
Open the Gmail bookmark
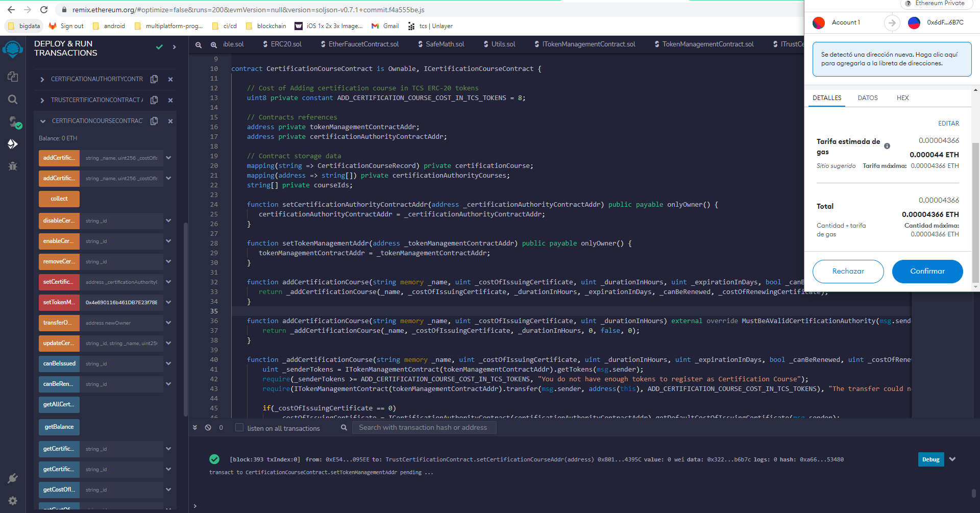pos(385,26)
